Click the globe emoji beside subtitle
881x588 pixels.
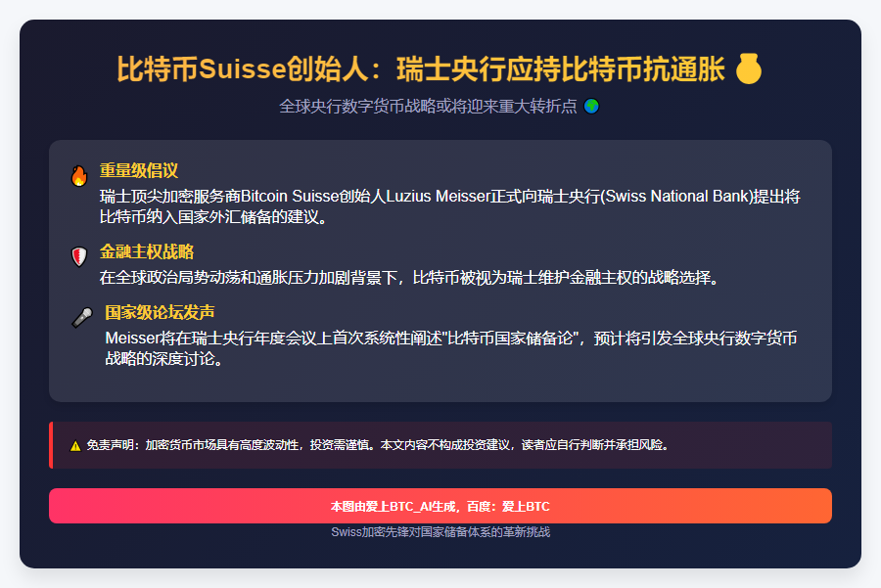coord(591,106)
